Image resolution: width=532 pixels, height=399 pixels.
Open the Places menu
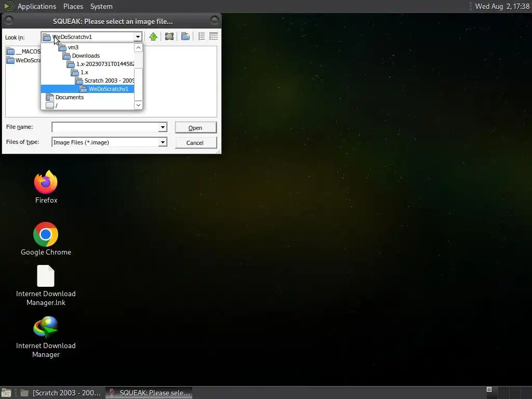[x=73, y=6]
